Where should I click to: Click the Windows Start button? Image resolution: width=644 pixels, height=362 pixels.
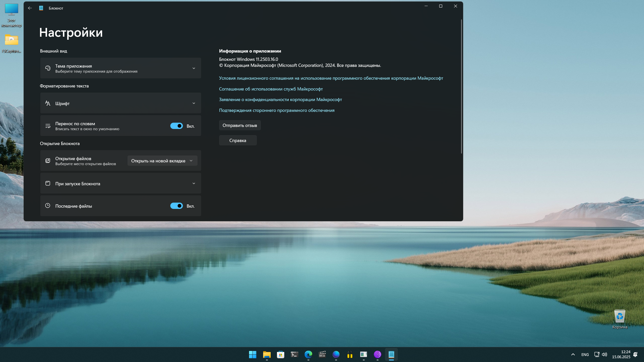[x=253, y=354]
